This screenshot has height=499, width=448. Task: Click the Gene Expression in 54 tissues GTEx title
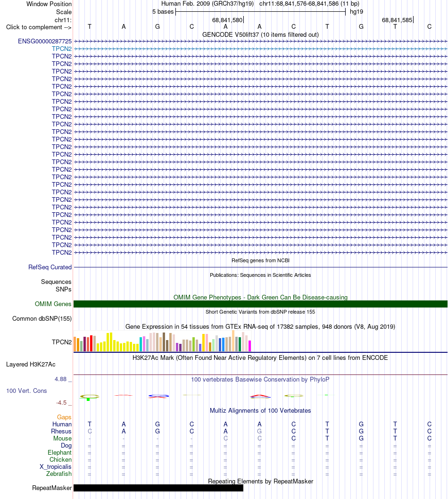pyautogui.click(x=260, y=326)
